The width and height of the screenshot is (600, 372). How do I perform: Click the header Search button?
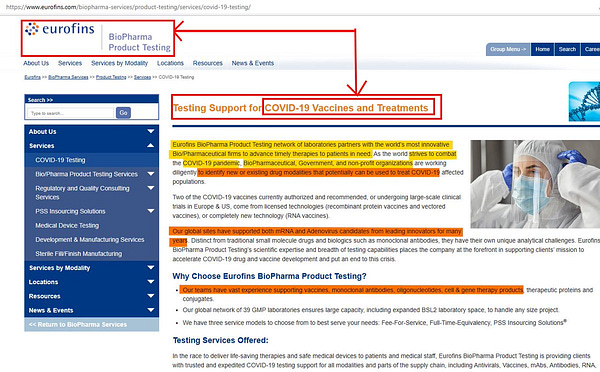click(x=567, y=49)
